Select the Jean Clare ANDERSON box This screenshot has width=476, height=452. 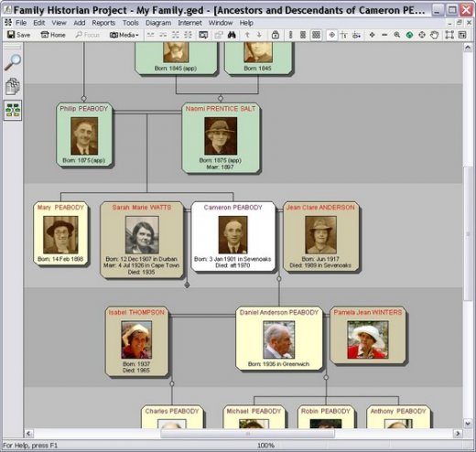click(x=320, y=236)
